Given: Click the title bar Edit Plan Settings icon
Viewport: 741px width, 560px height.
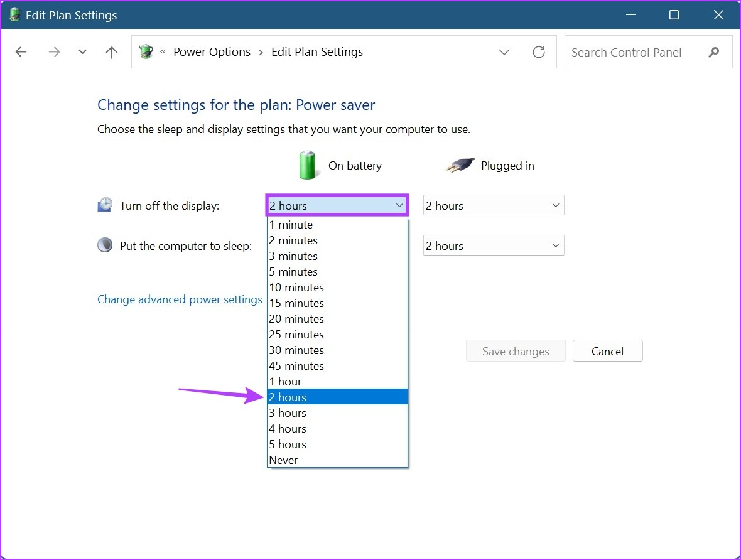Looking at the screenshot, I should click(x=14, y=14).
